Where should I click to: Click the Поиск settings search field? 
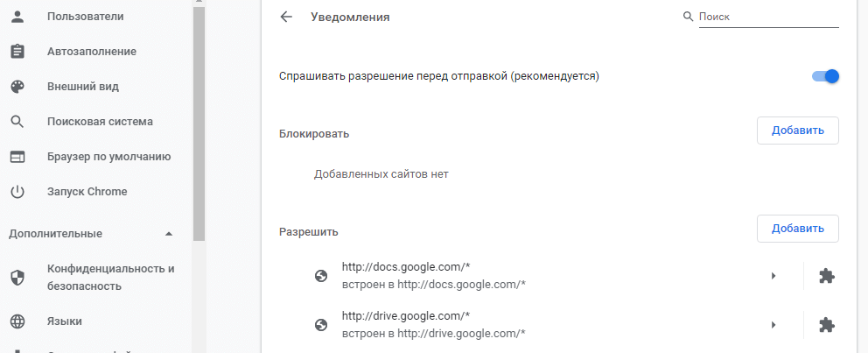click(769, 18)
